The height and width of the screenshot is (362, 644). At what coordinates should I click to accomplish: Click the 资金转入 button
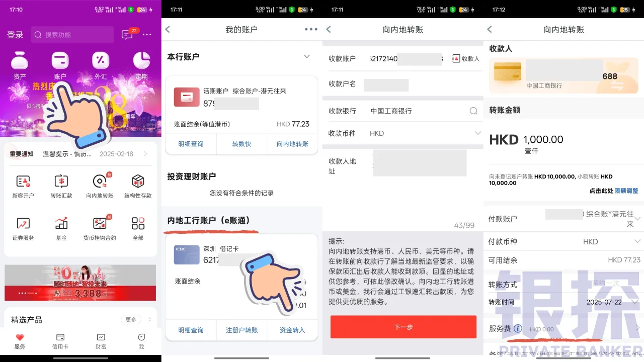(292, 330)
